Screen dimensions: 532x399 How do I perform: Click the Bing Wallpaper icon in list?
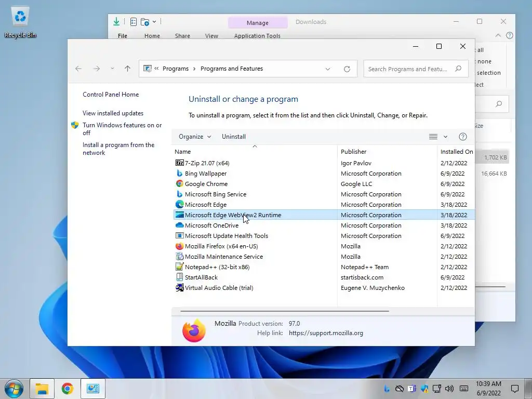179,174
